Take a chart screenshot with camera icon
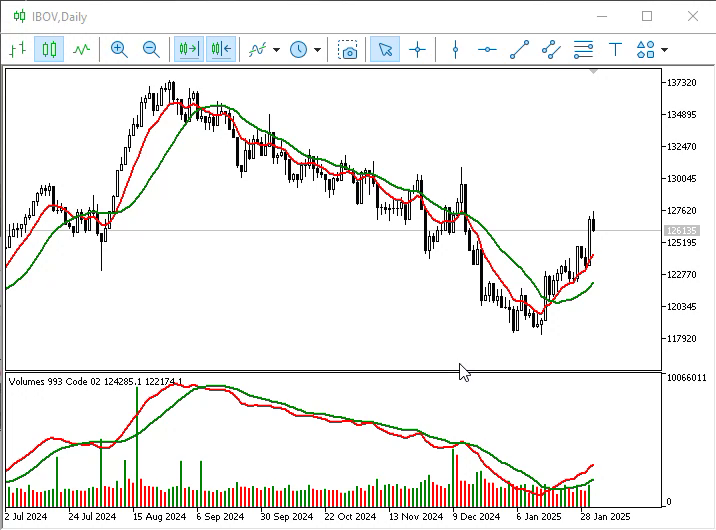Screen dimensions: 716x530 347,49
